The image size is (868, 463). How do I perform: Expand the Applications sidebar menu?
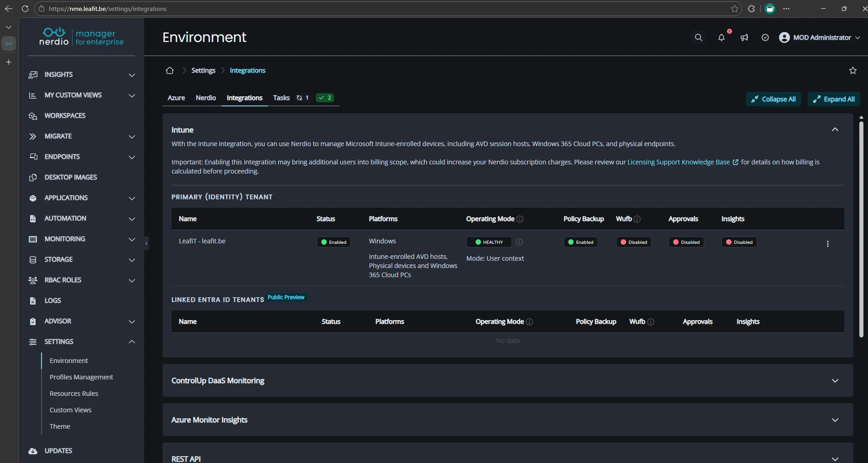coord(132,199)
